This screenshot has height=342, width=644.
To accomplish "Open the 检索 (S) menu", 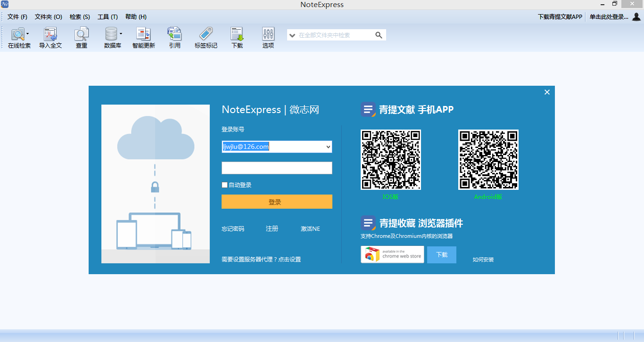I will tap(80, 17).
